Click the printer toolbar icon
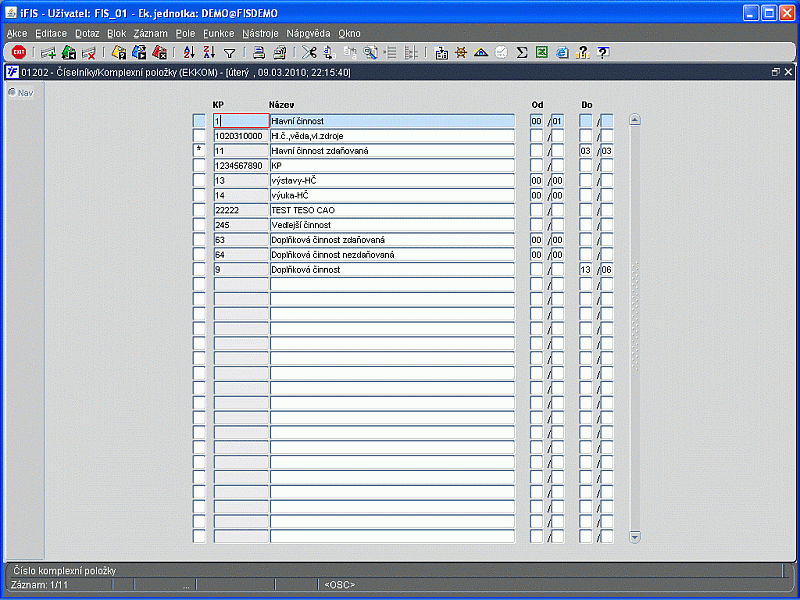Viewport: 800px width, 600px height. [258, 52]
